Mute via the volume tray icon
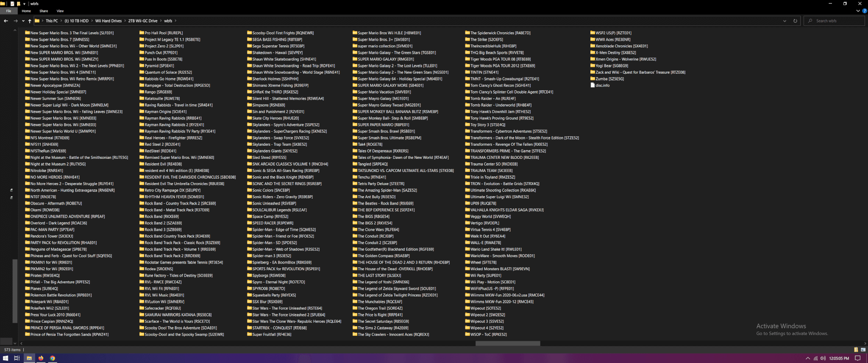The image size is (868, 363). 823,358
